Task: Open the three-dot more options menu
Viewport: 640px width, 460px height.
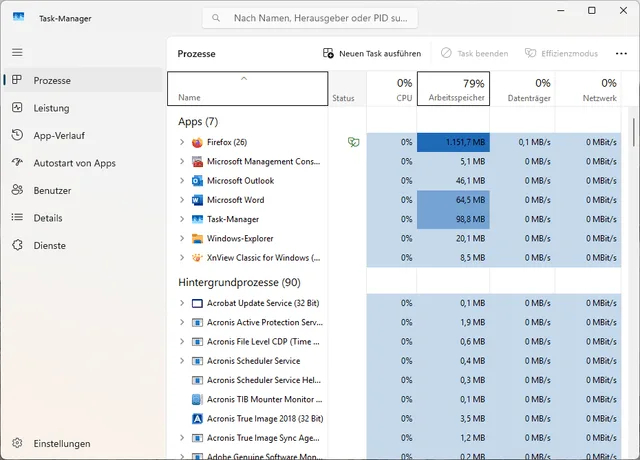Action: pyautogui.click(x=621, y=53)
